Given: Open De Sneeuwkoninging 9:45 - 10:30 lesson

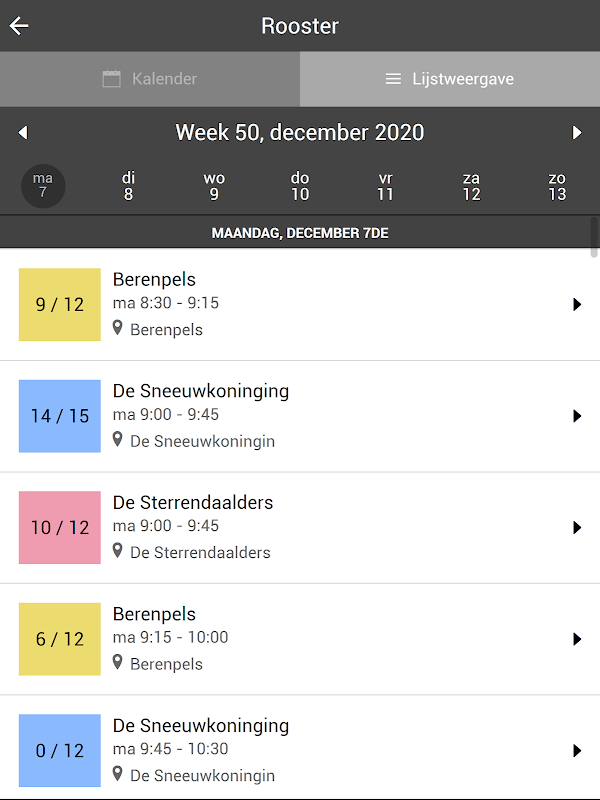Looking at the screenshot, I should (300, 748).
